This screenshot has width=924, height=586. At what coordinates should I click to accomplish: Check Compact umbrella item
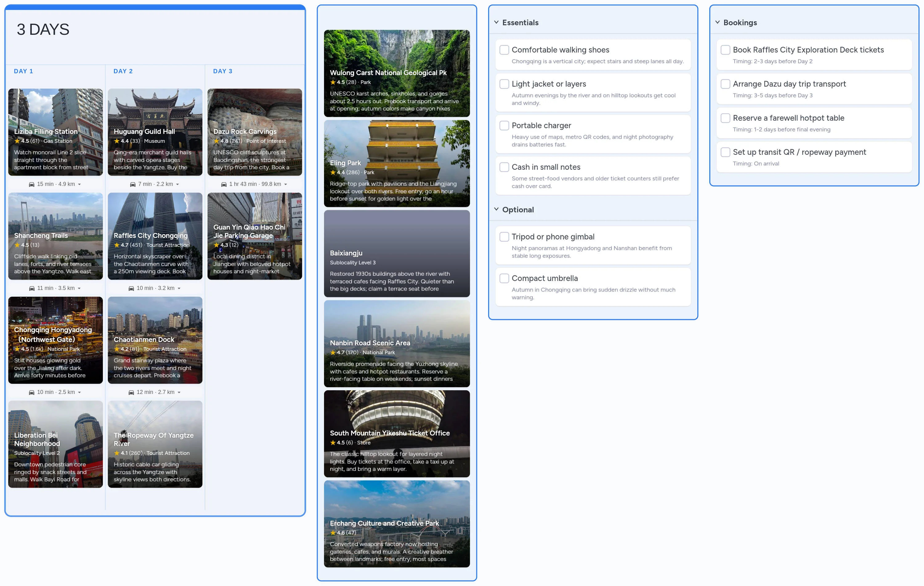(504, 279)
